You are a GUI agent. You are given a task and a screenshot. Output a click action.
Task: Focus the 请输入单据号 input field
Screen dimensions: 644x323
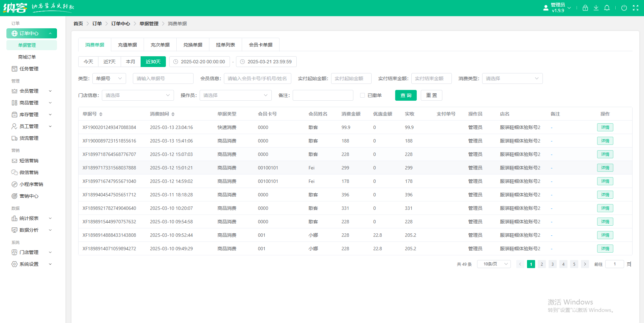point(163,78)
